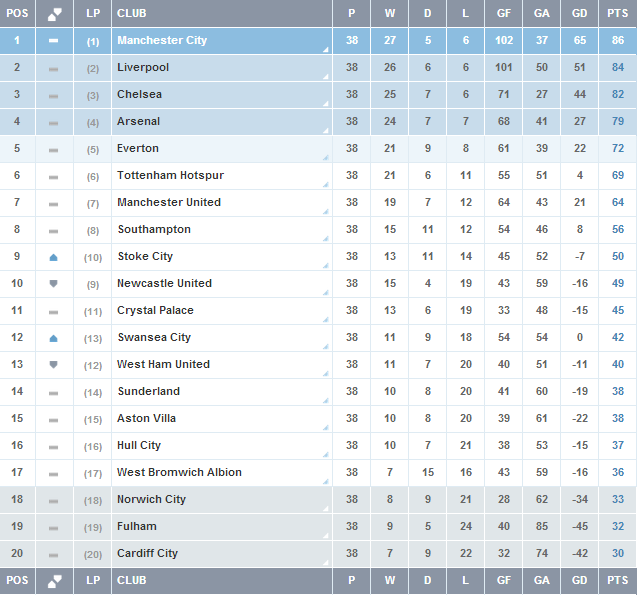Viewport: 639px width, 595px height.
Task: Sort table by GD column header at top
Action: pyautogui.click(x=580, y=13)
